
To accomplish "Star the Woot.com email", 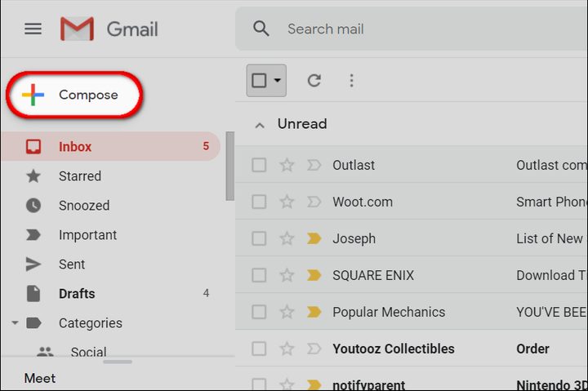I will pos(287,202).
